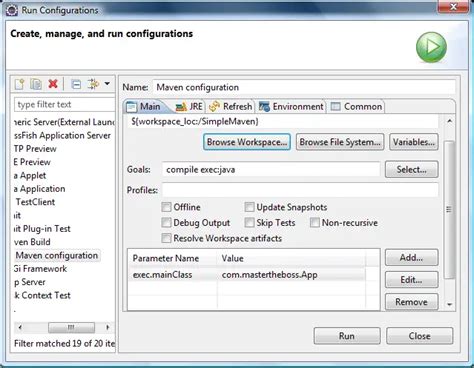Enable Update Snapshots checkbox
The width and height of the screenshot is (474, 368).
pyautogui.click(x=249, y=207)
